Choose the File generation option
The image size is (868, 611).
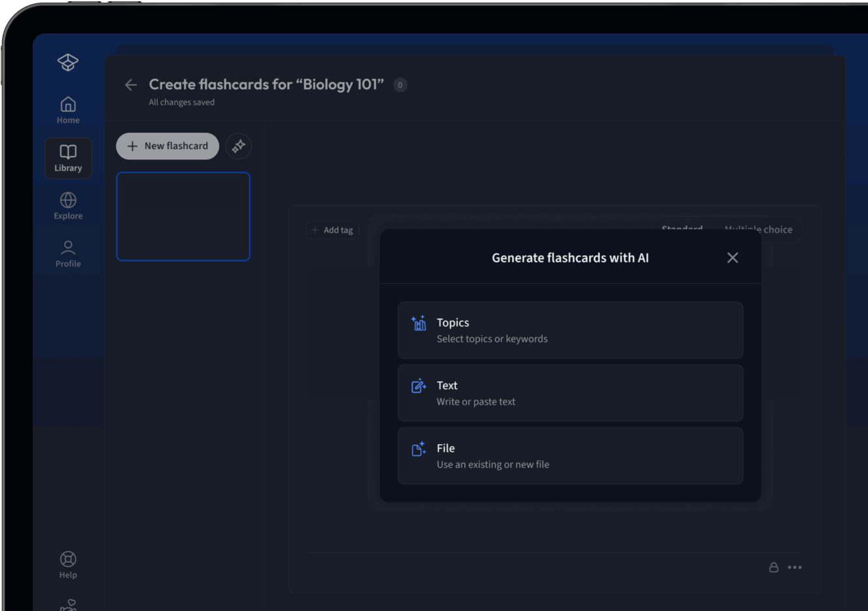[570, 456]
